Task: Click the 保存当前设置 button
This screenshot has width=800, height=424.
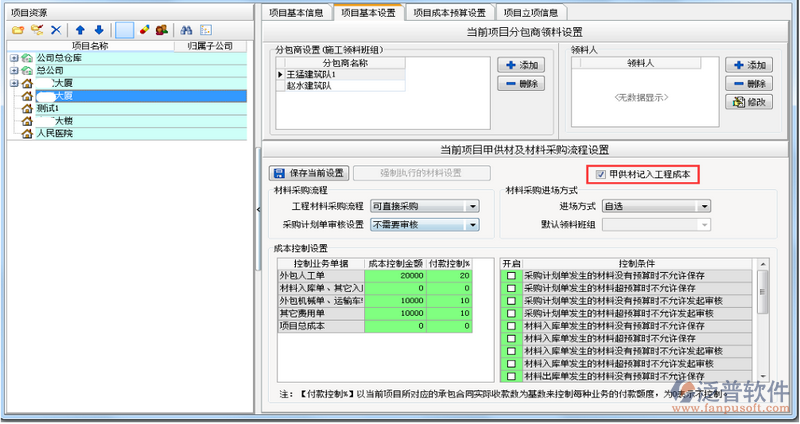Action: (309, 173)
